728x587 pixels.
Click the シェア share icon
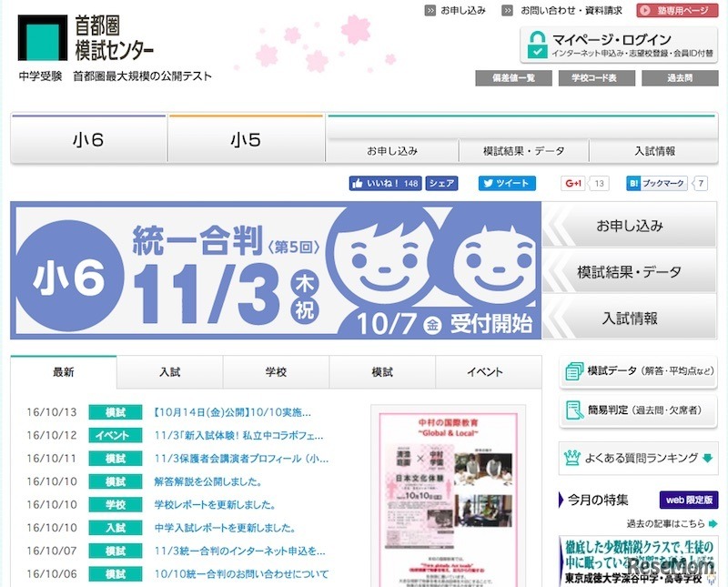pos(441,183)
